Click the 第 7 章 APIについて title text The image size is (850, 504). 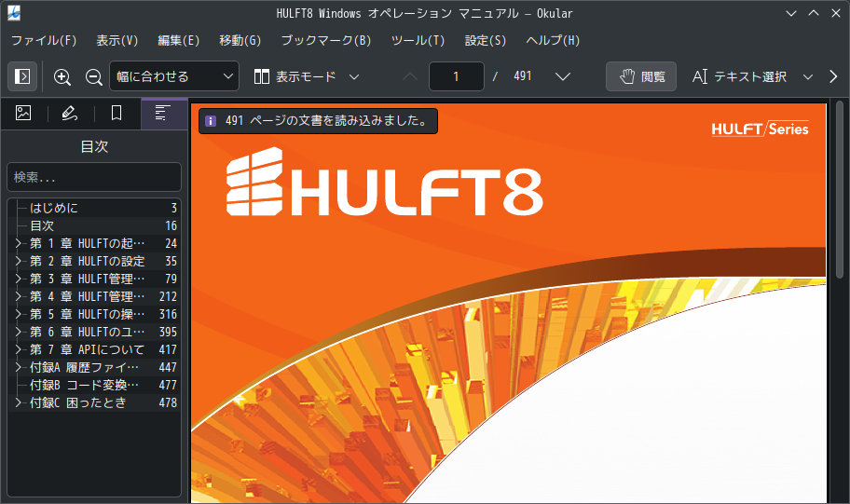[x=88, y=349]
